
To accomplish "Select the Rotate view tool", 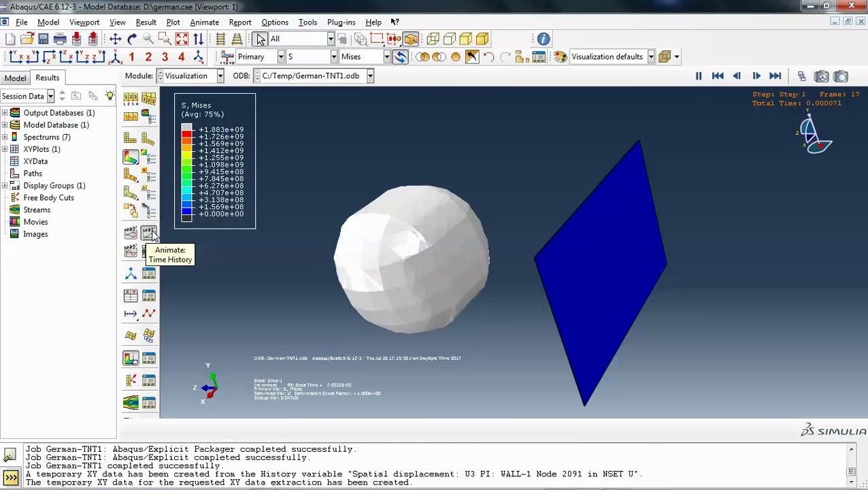I will point(132,39).
